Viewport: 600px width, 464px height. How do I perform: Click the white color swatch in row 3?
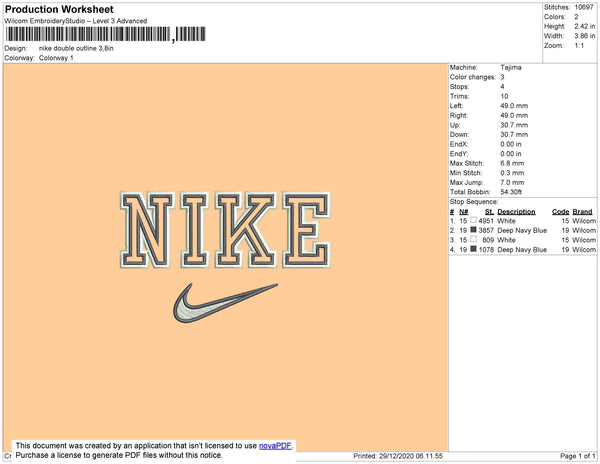pyautogui.click(x=473, y=239)
